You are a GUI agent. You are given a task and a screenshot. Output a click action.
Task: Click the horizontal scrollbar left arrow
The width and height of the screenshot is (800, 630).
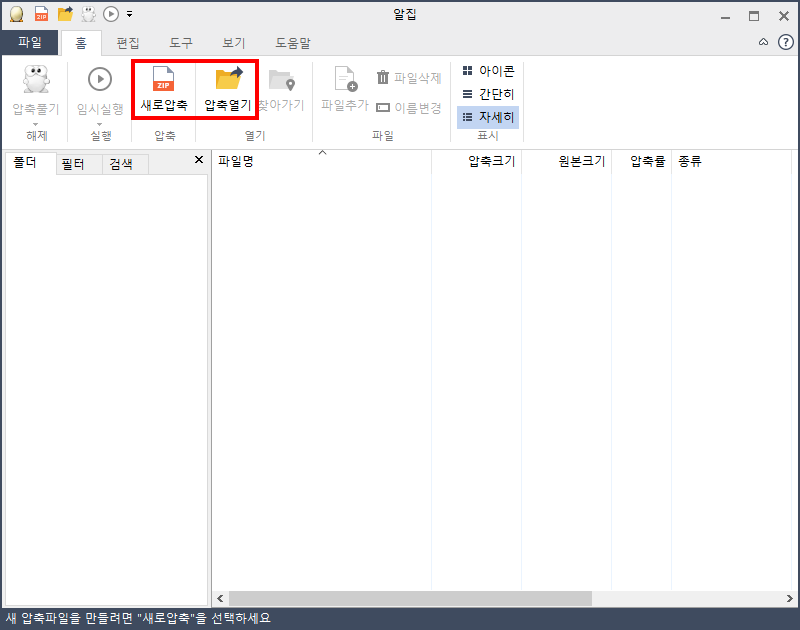click(x=220, y=598)
